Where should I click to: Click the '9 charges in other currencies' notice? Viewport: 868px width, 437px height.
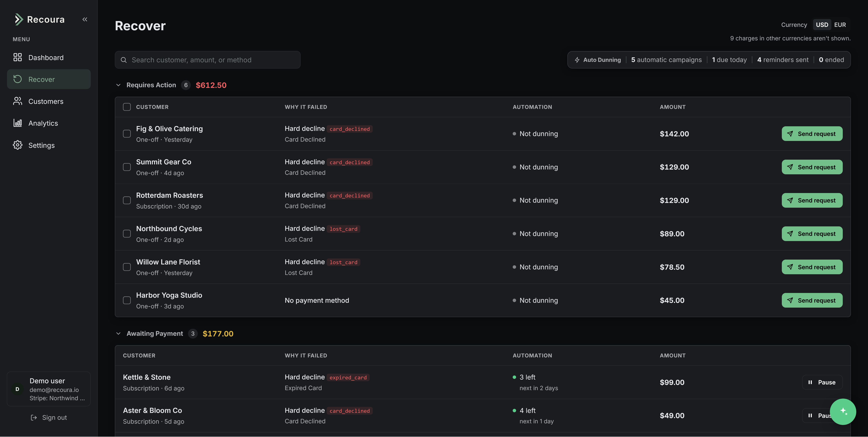(x=790, y=38)
